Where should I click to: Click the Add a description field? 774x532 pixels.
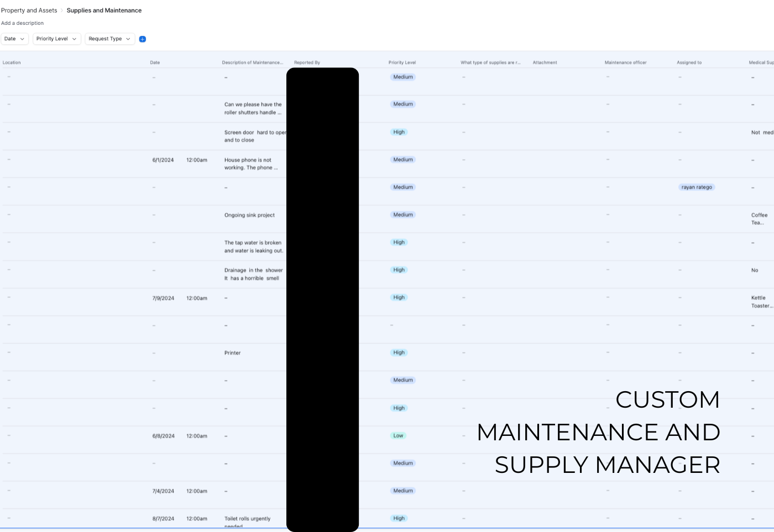tap(23, 23)
